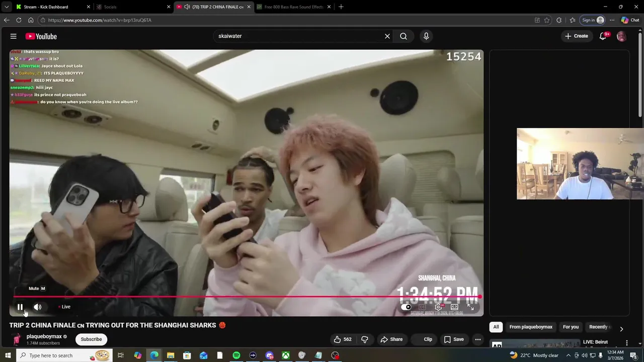Save video to a playlist
This screenshot has width=644, height=362.
[x=454, y=339]
